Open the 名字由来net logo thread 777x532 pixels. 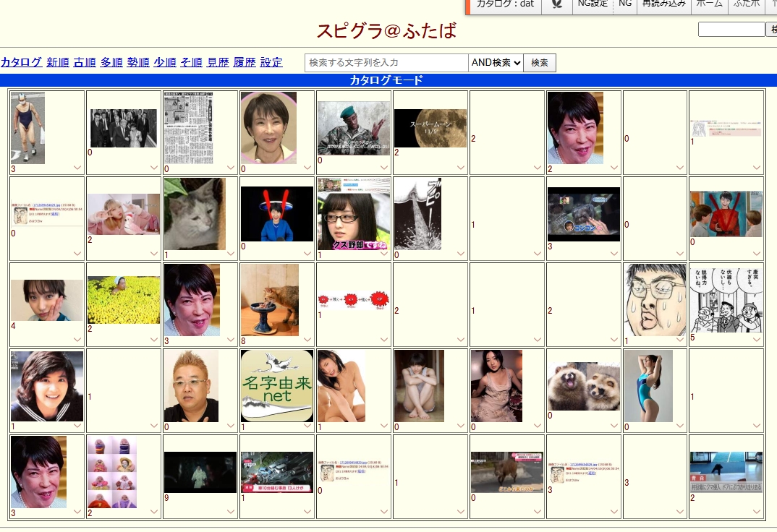coord(276,386)
